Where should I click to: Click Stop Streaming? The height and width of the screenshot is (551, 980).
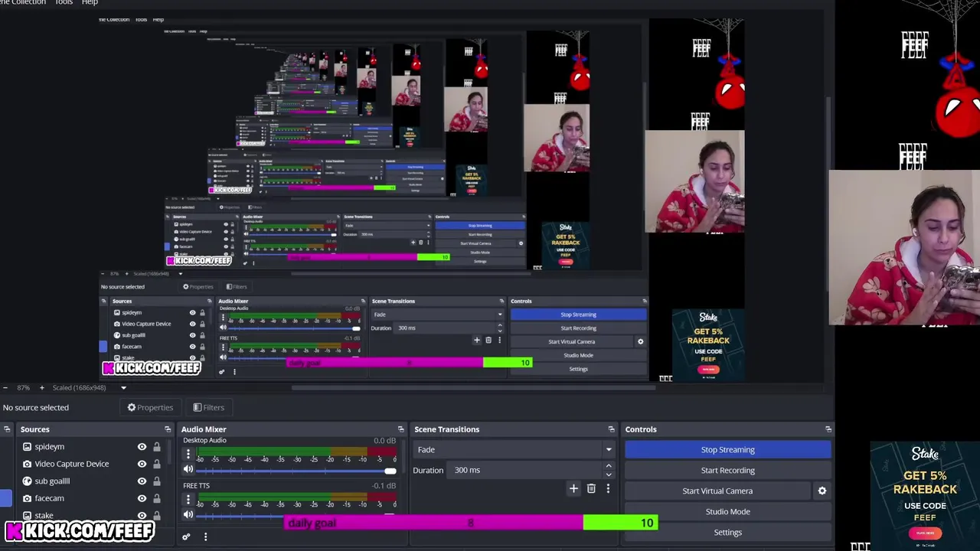click(x=727, y=450)
